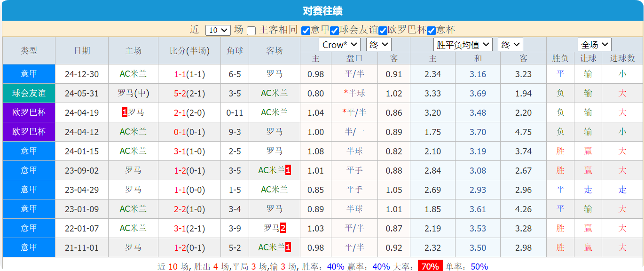
Task: Enable the 主客相同 checkbox
Action: [x=251, y=29]
